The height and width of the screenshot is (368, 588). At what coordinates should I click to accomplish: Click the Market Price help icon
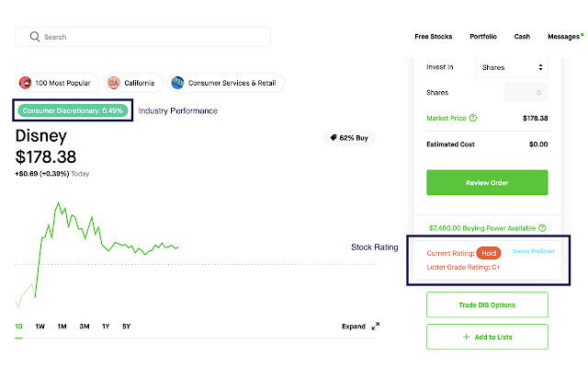(x=473, y=118)
